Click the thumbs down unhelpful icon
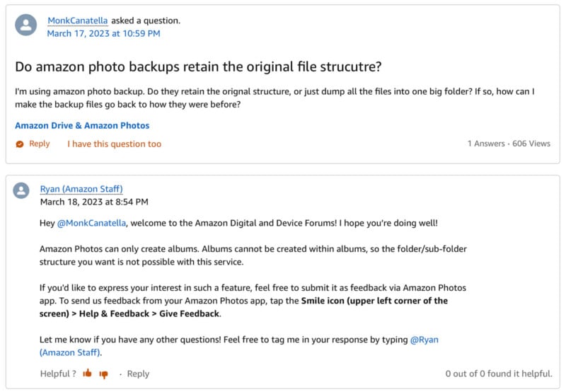This screenshot has height=392, width=566. (x=103, y=374)
